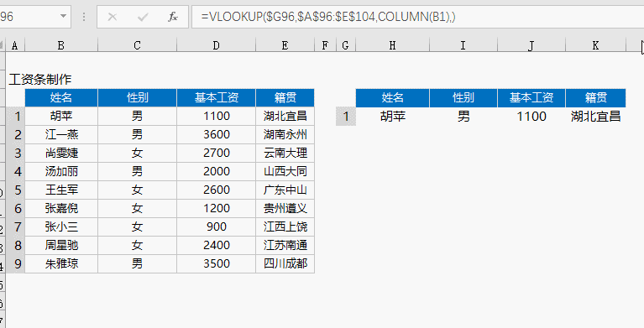Select column J header
The width and height of the screenshot is (644, 328).
[x=531, y=45]
